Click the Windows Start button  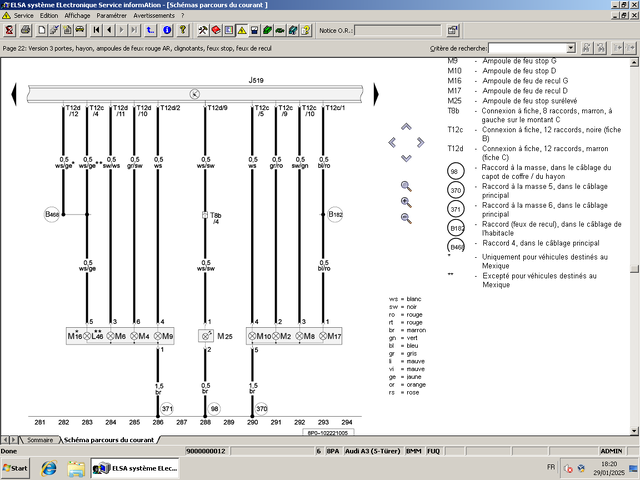click(16, 467)
